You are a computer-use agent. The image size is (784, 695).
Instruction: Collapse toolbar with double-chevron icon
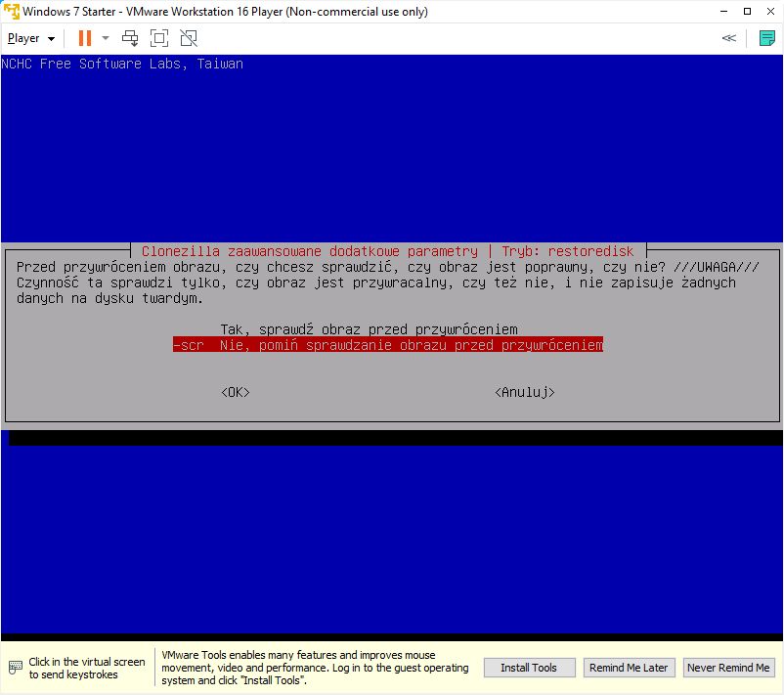728,38
